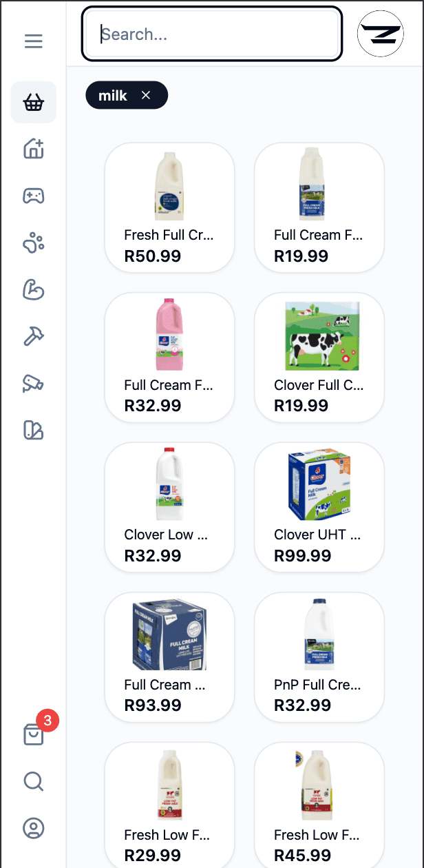Open the pet supplies paw icon
This screenshot has height=868, width=424.
coord(33,242)
